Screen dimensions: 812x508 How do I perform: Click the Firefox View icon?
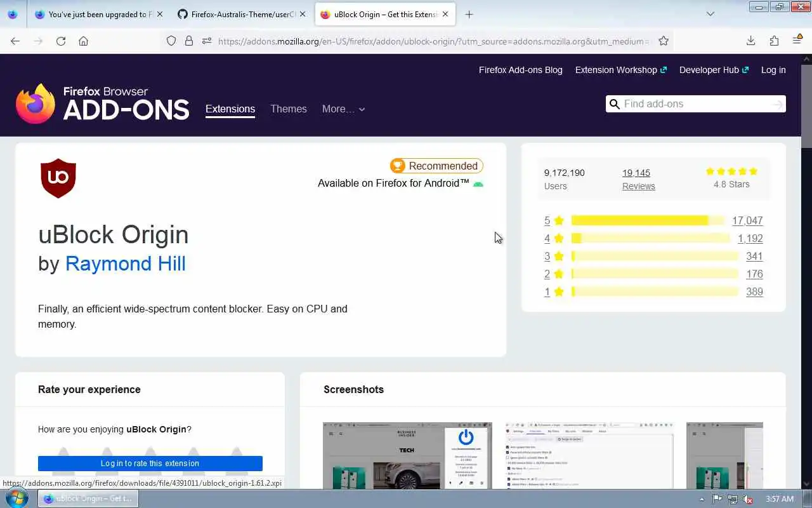[x=12, y=14]
